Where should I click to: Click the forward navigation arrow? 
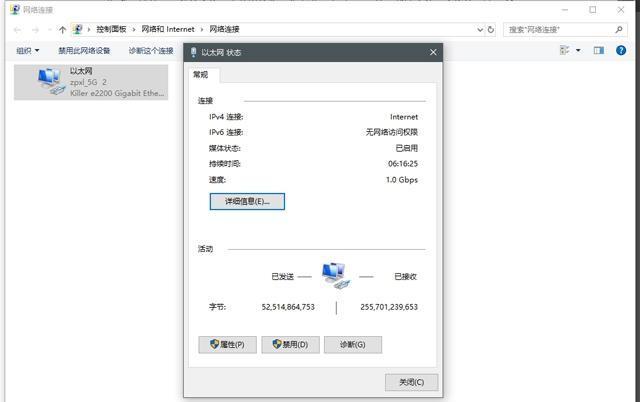point(36,30)
